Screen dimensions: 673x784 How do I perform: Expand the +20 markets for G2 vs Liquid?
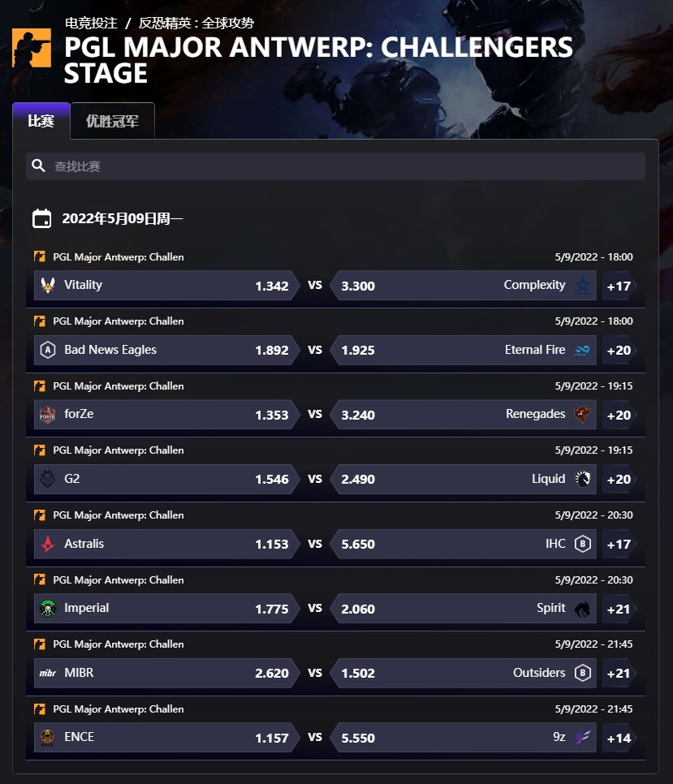pyautogui.click(x=618, y=479)
